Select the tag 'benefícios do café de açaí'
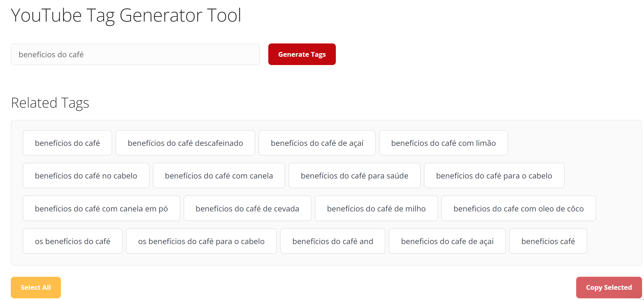The image size is (644, 300). pos(317,143)
